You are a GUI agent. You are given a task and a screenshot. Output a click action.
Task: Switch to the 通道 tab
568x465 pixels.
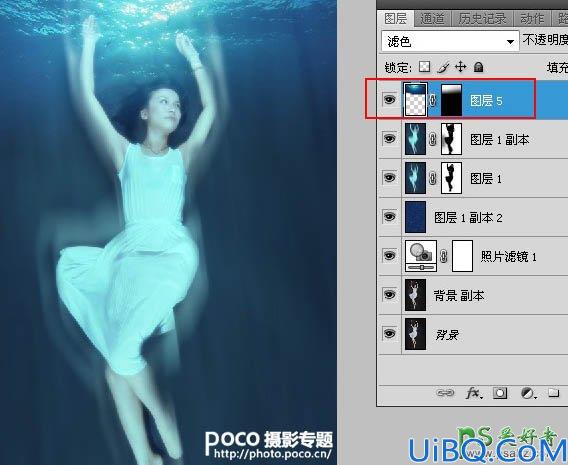(x=432, y=18)
